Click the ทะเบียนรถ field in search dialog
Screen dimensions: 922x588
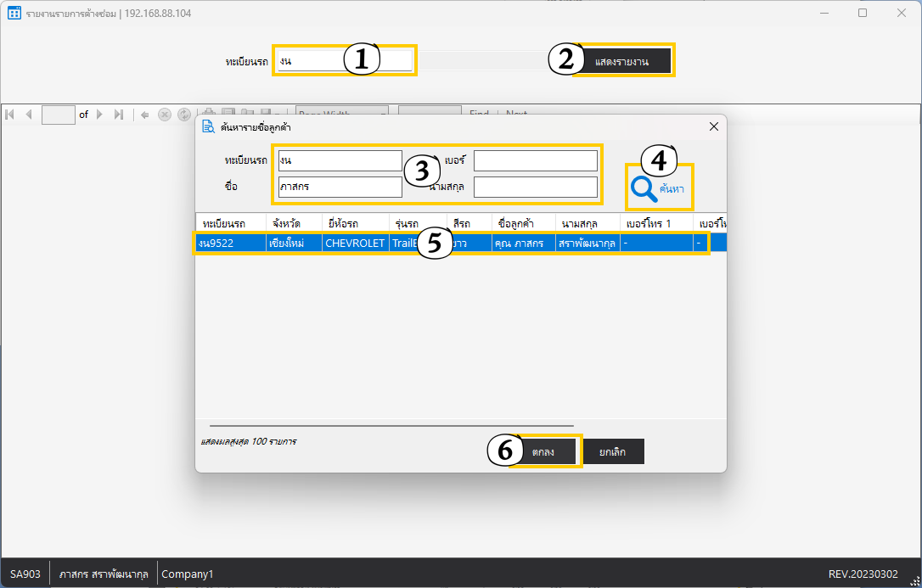pyautogui.click(x=340, y=160)
